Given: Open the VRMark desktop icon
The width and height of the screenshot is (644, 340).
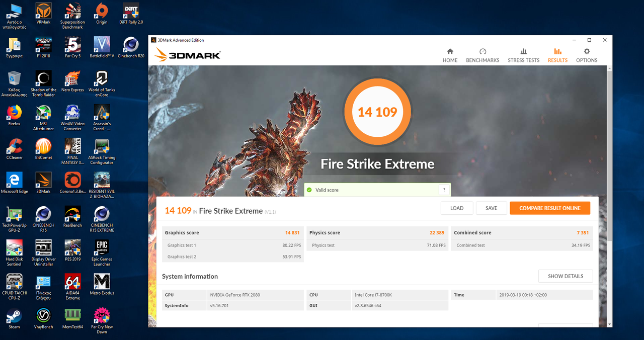Looking at the screenshot, I should pyautogui.click(x=43, y=14).
